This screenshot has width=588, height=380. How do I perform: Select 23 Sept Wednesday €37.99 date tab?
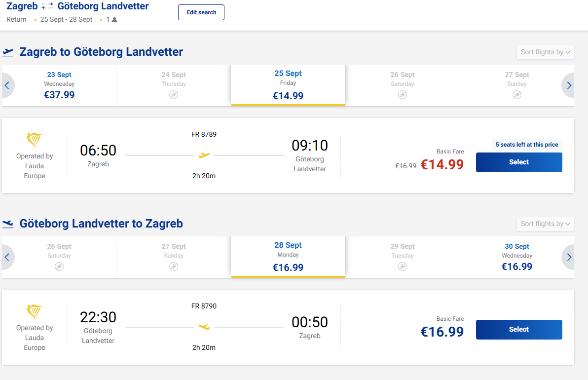click(59, 85)
